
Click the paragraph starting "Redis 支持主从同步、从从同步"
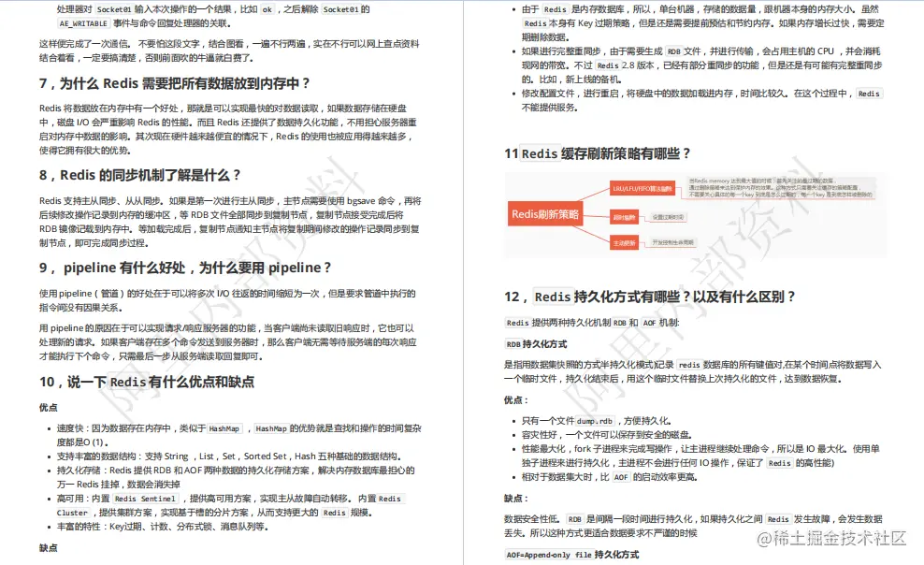point(230,222)
